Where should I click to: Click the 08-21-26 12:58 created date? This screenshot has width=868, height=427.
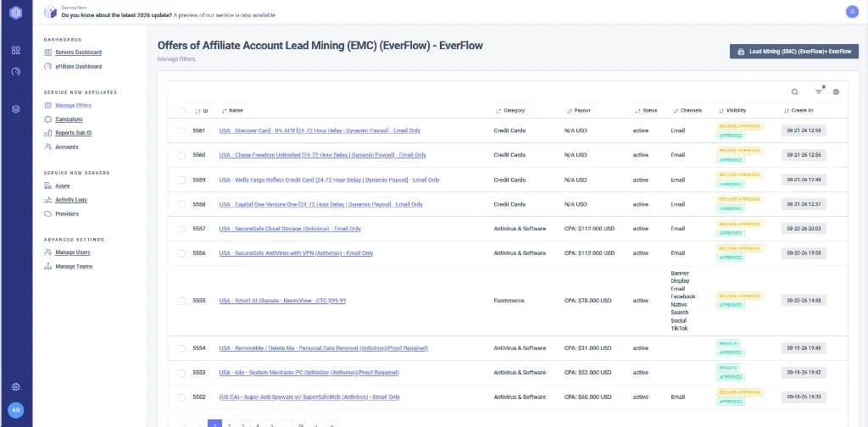coord(804,131)
